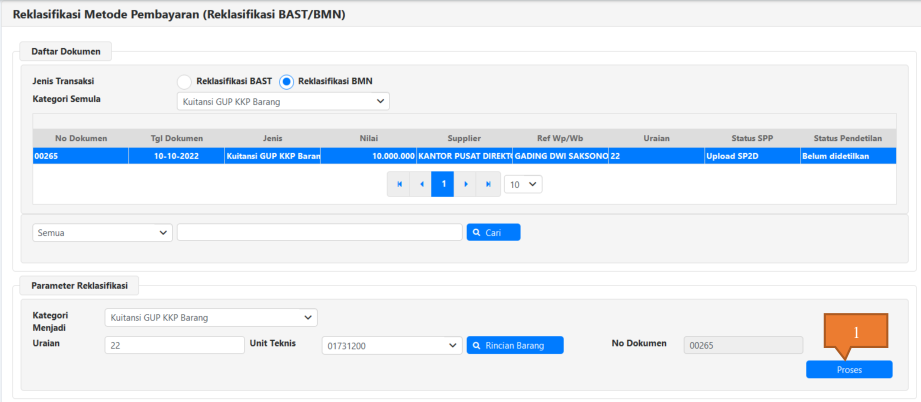Open the rows-per-page dropdown showing 10

[522, 185]
